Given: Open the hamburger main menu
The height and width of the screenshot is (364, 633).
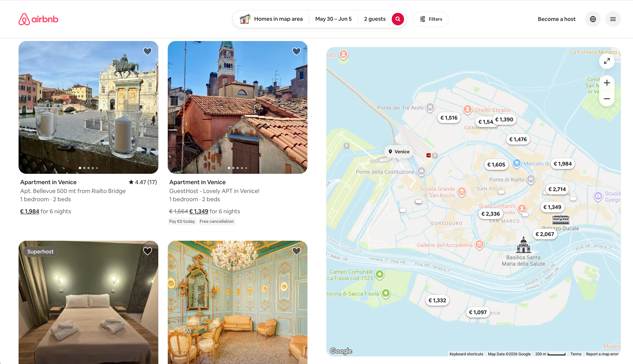Looking at the screenshot, I should (x=613, y=19).
